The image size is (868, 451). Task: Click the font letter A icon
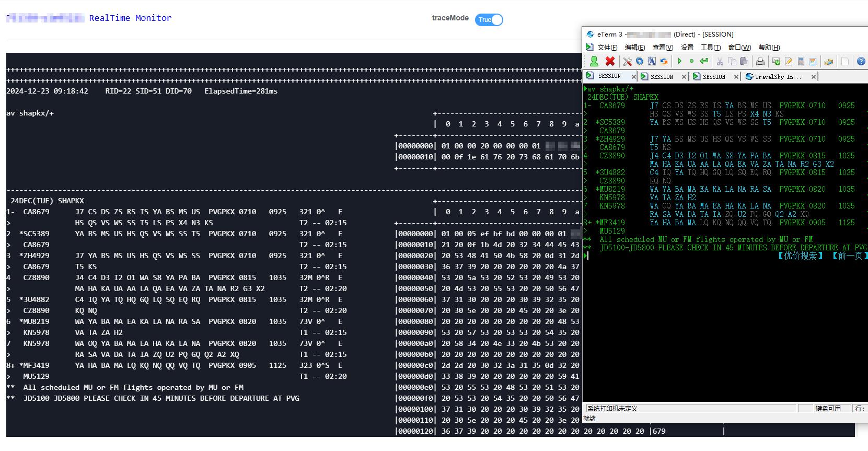pyautogui.click(x=652, y=61)
